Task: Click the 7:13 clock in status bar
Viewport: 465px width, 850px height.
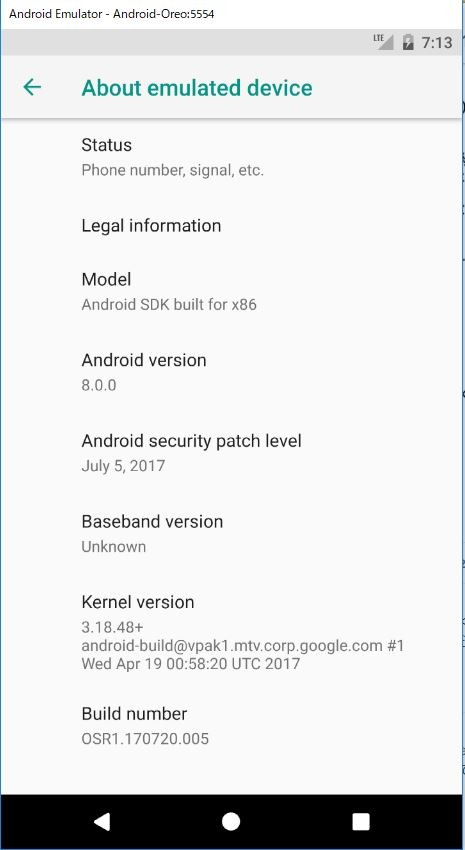Action: [437, 42]
